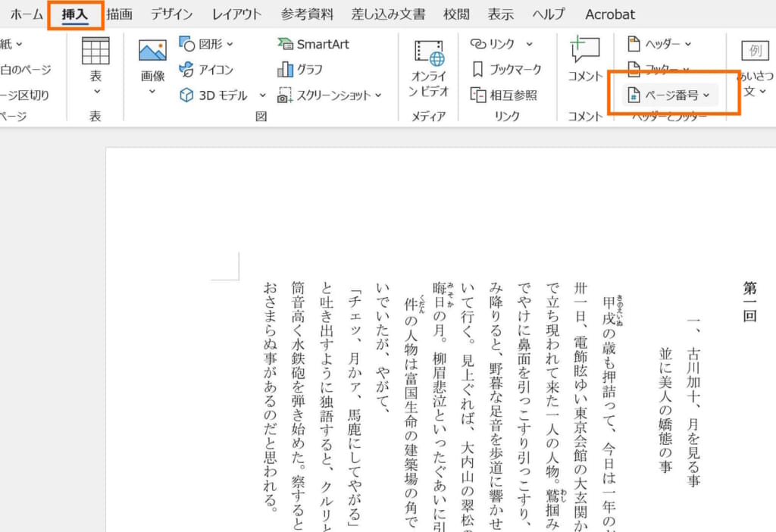Open the Acrobat tab
The height and width of the screenshot is (532, 776).
coord(610,14)
